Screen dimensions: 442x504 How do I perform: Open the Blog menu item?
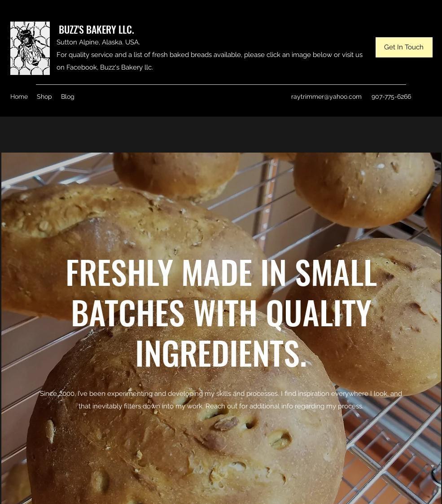[67, 97]
